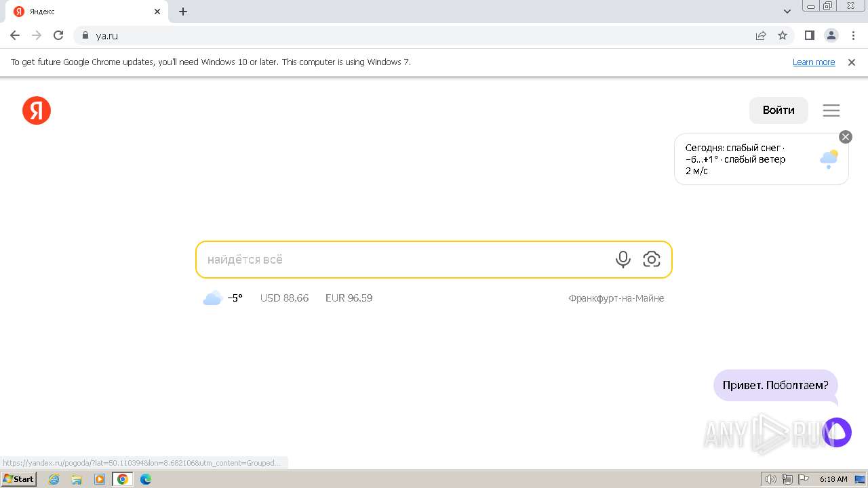This screenshot has width=868, height=488.
Task: Select the Яндекс browser tab
Action: click(88, 12)
